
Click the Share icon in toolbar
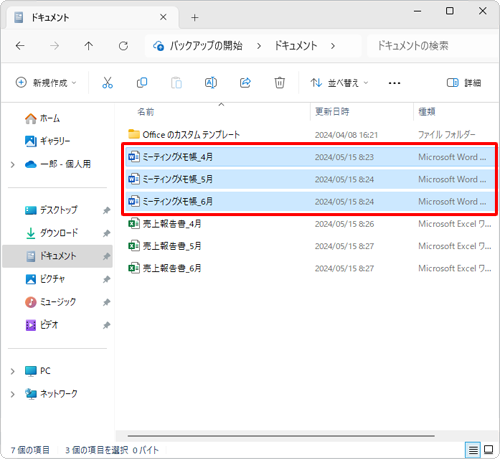[x=245, y=83]
